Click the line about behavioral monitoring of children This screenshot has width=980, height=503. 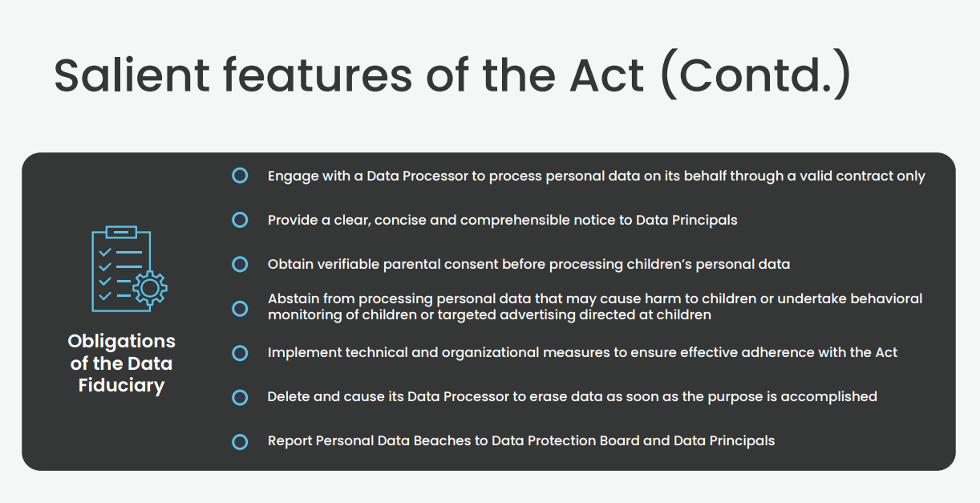tap(595, 298)
